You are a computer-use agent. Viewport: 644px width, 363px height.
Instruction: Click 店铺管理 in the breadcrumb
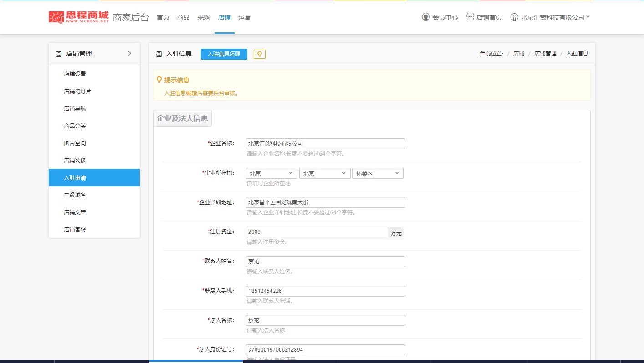(x=545, y=54)
